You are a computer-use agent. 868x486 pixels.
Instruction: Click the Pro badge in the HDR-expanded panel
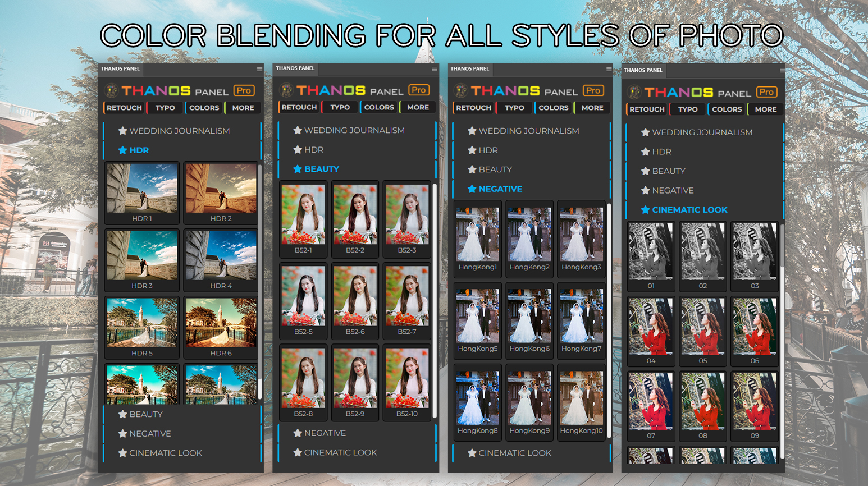[244, 90]
